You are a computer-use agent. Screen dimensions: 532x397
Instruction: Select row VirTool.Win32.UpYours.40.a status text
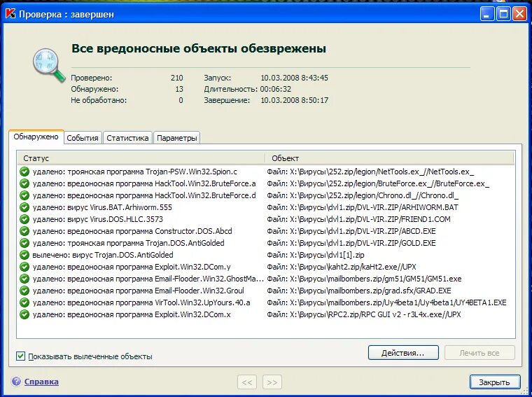pyautogui.click(x=141, y=302)
